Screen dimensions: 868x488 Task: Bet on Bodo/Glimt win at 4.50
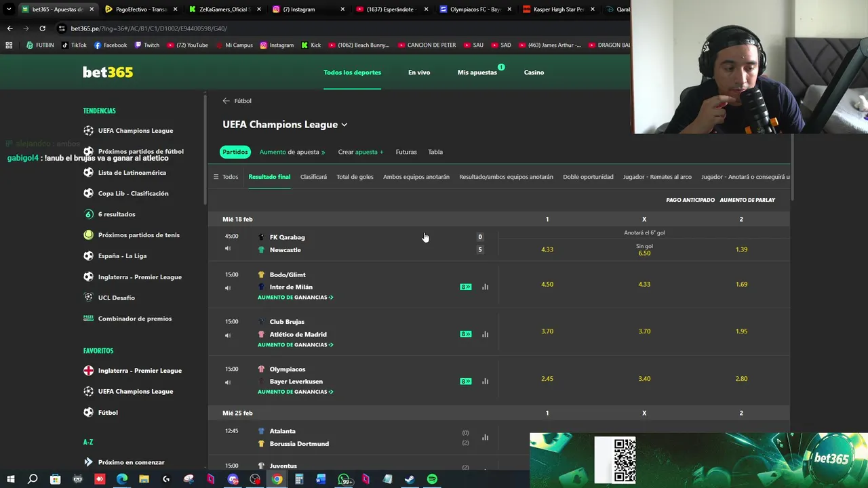coord(547,284)
